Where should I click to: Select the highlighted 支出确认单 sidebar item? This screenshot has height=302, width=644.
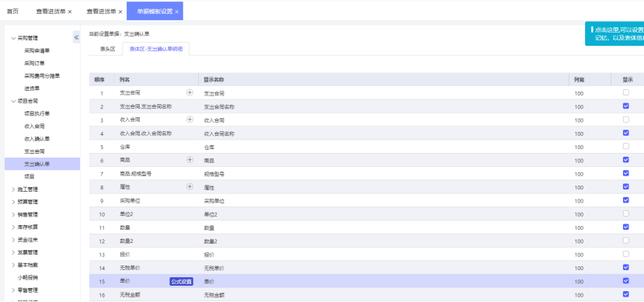pos(42,164)
